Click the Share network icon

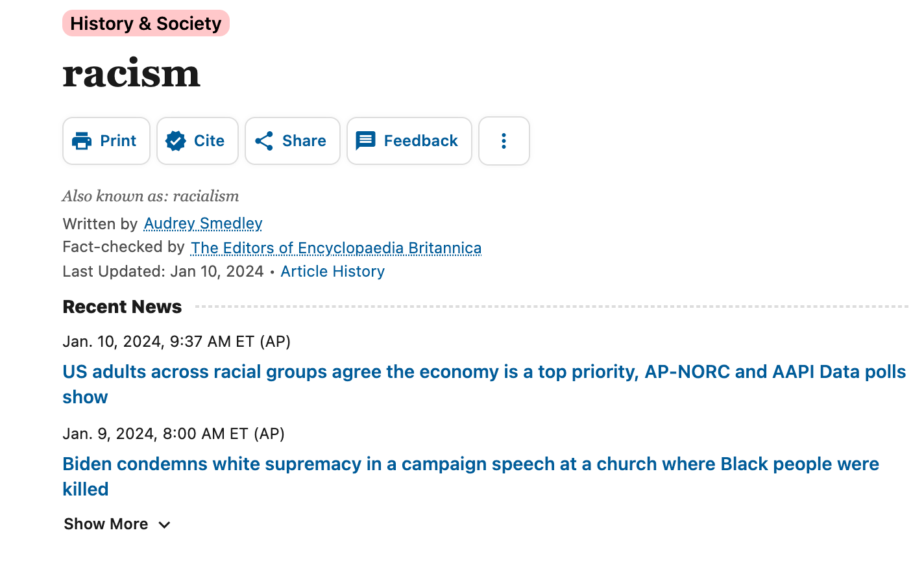(264, 141)
